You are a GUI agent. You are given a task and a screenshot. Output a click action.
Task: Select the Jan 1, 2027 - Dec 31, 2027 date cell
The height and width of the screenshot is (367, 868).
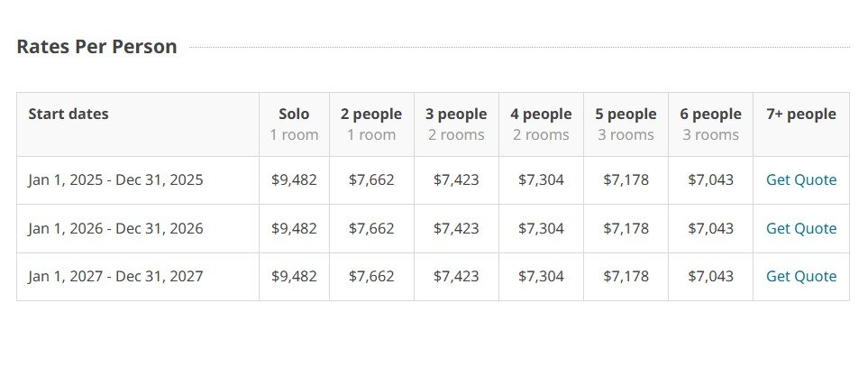115,276
